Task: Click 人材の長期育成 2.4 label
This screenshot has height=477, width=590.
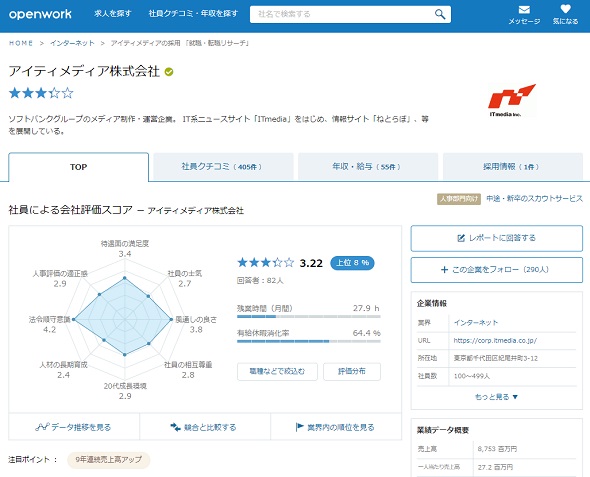Action: (x=63, y=369)
